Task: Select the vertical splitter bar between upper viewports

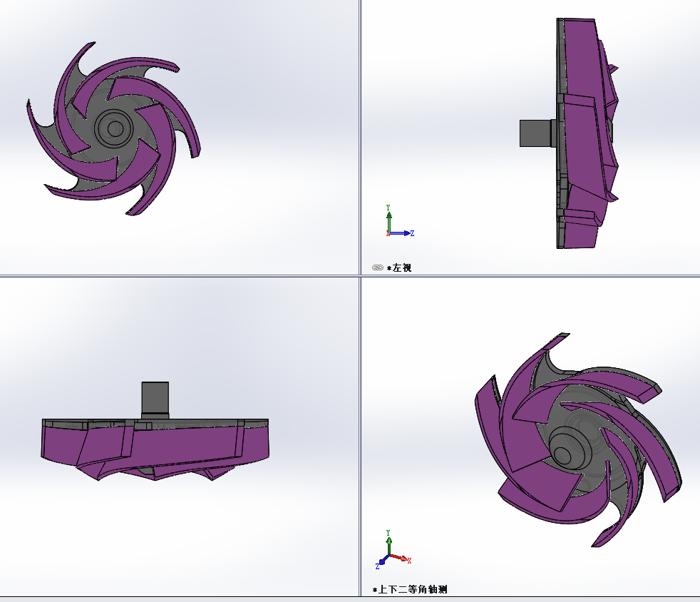Action: point(360,136)
